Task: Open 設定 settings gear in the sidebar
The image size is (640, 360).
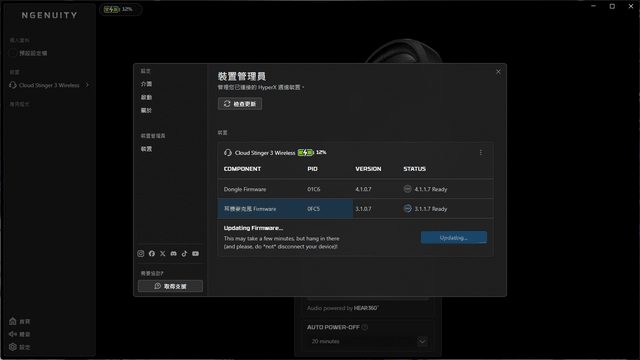Action: point(20,347)
